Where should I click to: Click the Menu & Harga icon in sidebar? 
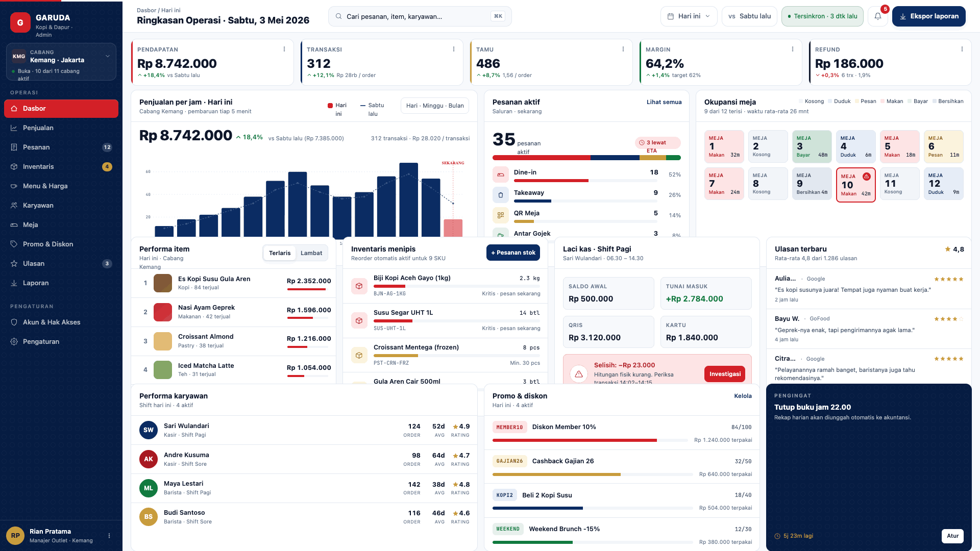14,186
